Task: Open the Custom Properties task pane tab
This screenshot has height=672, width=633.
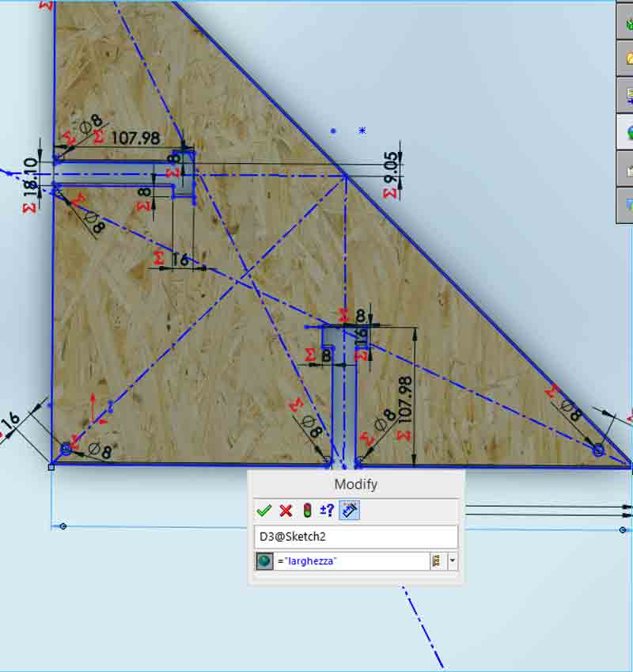Action: click(x=626, y=169)
